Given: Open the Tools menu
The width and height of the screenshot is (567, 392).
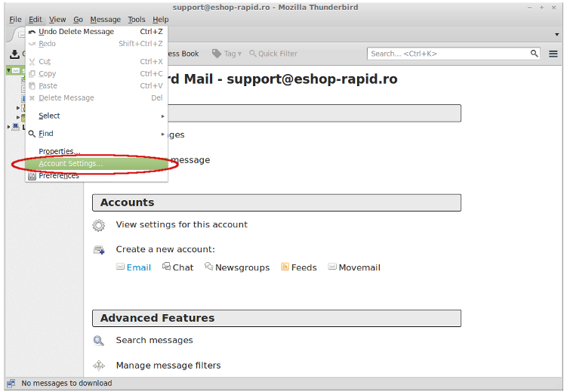Looking at the screenshot, I should pos(137,20).
